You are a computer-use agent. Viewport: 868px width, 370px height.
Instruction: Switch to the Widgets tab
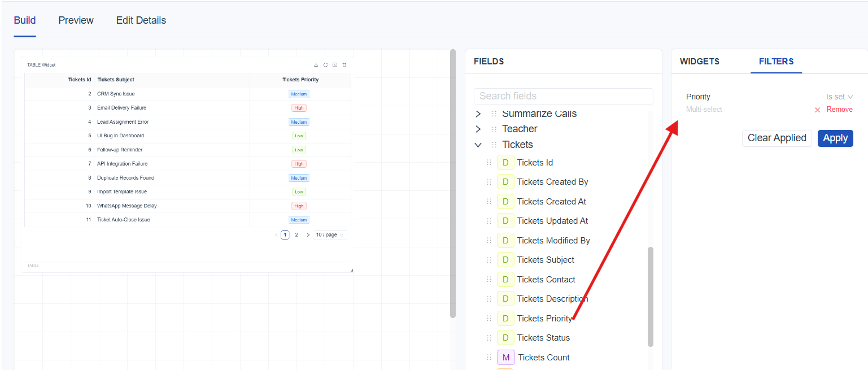point(699,62)
